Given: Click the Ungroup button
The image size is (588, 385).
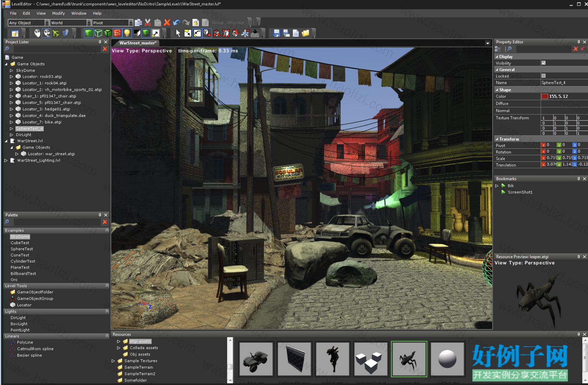Looking at the screenshot, I should click(236, 22).
